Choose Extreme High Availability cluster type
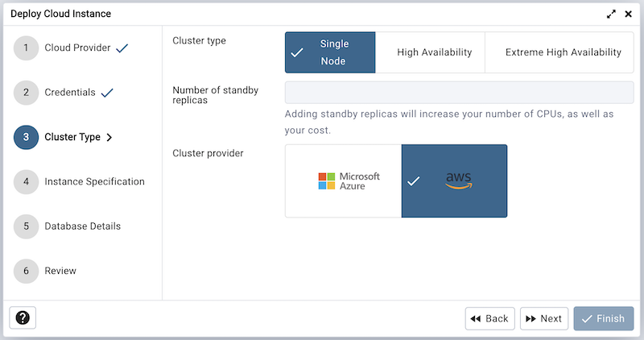644x340 pixels. click(563, 52)
